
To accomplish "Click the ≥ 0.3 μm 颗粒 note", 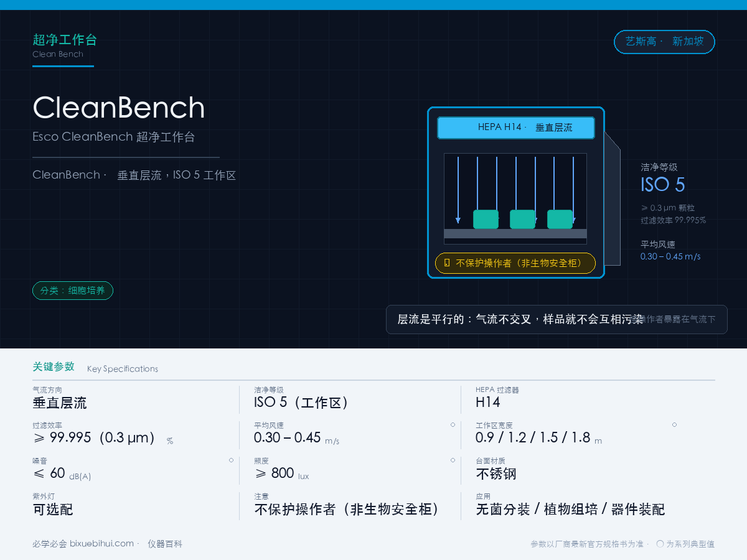I will [668, 208].
